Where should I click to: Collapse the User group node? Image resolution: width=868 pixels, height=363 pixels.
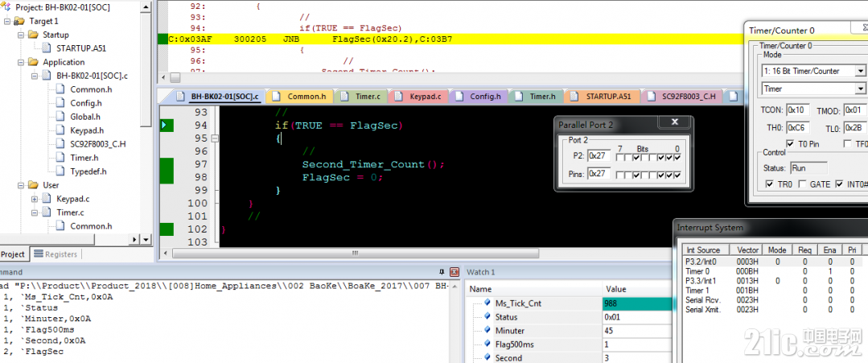coord(20,185)
